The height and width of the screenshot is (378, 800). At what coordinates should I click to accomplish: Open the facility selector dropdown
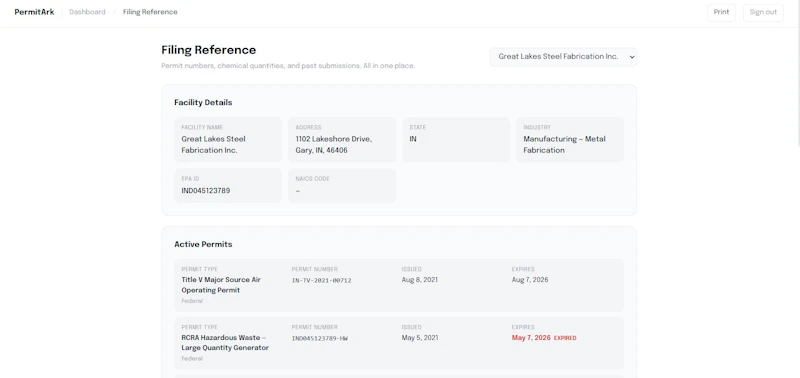click(x=563, y=57)
